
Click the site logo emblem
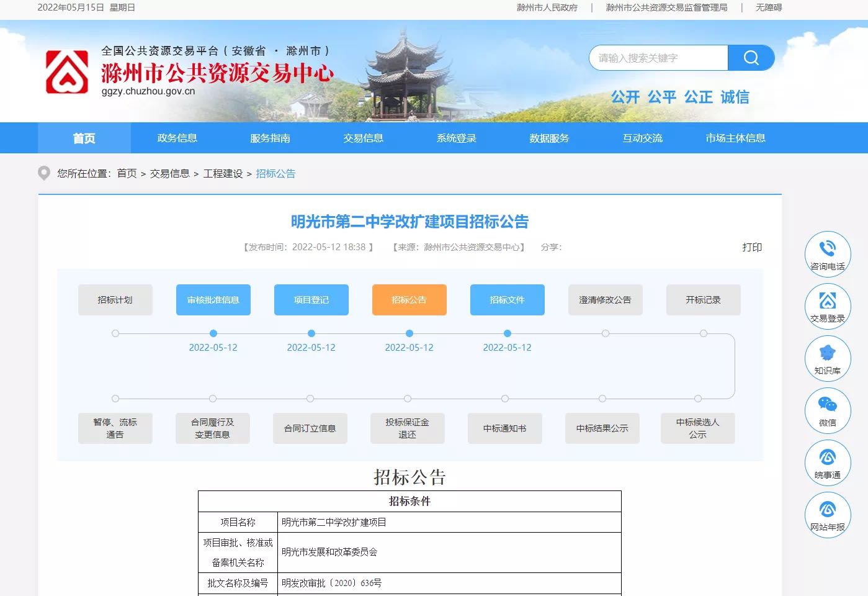[67, 73]
